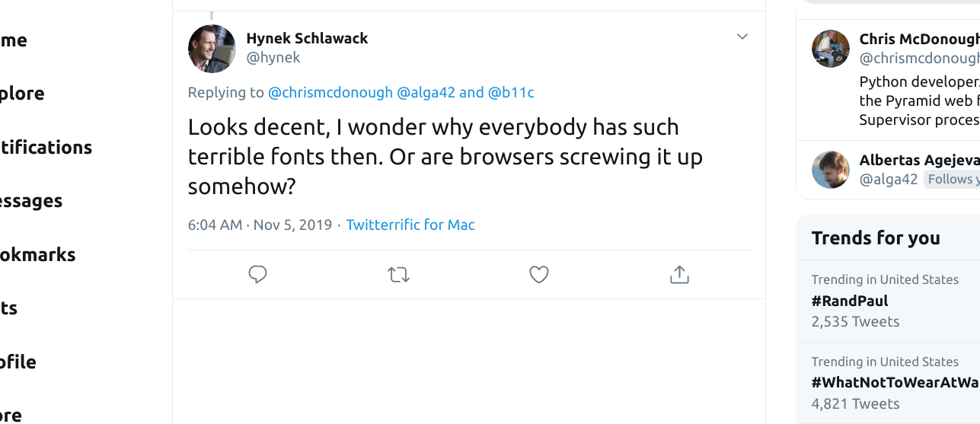980x424 pixels.
Task: Open the #WhatNotToWearAtWa trending topic
Action: click(x=895, y=383)
